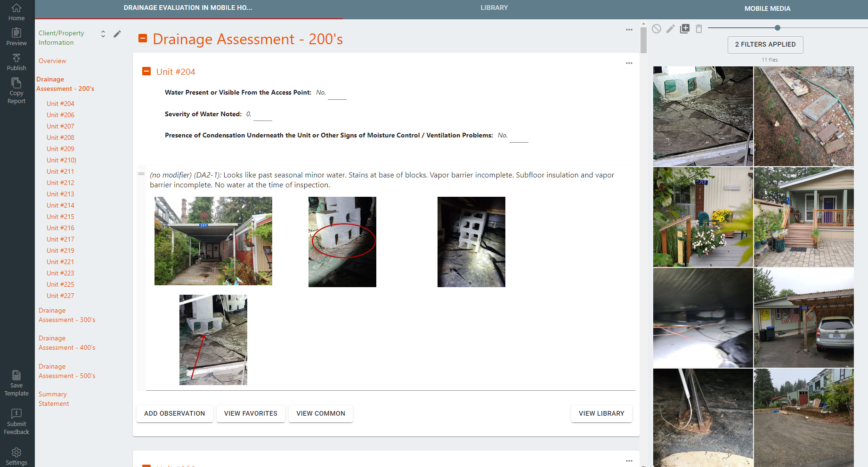
Task: Select the Preview icon in the sidebar
Action: [x=16, y=35]
